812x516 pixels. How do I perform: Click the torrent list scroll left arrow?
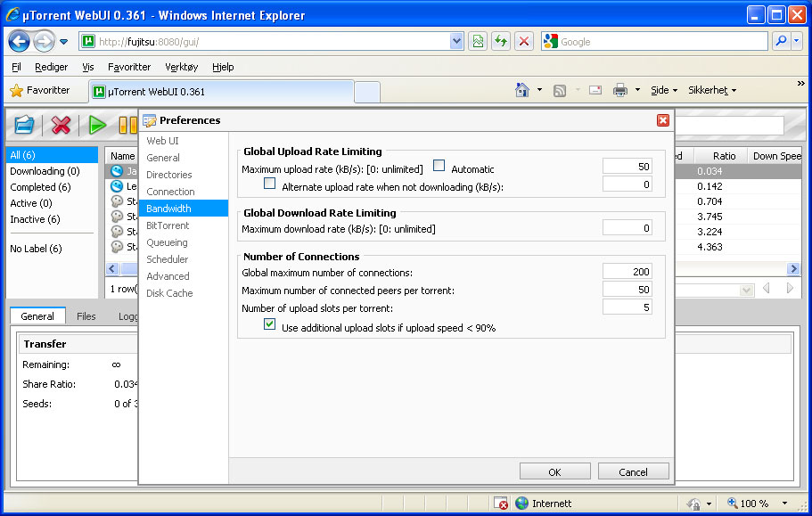[x=112, y=268]
